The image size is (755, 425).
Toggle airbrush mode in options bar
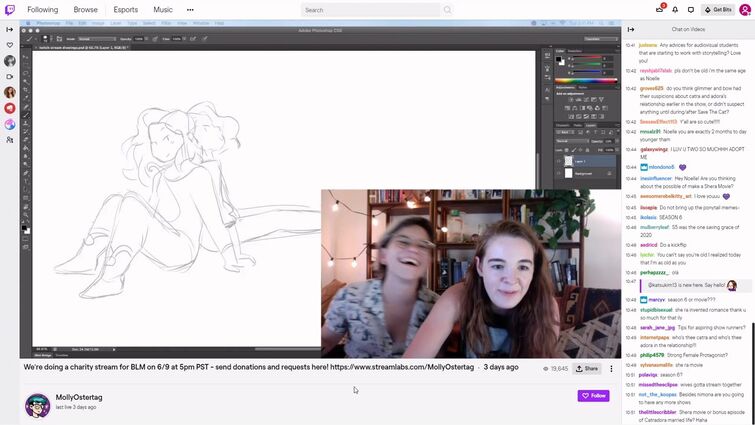(x=193, y=39)
